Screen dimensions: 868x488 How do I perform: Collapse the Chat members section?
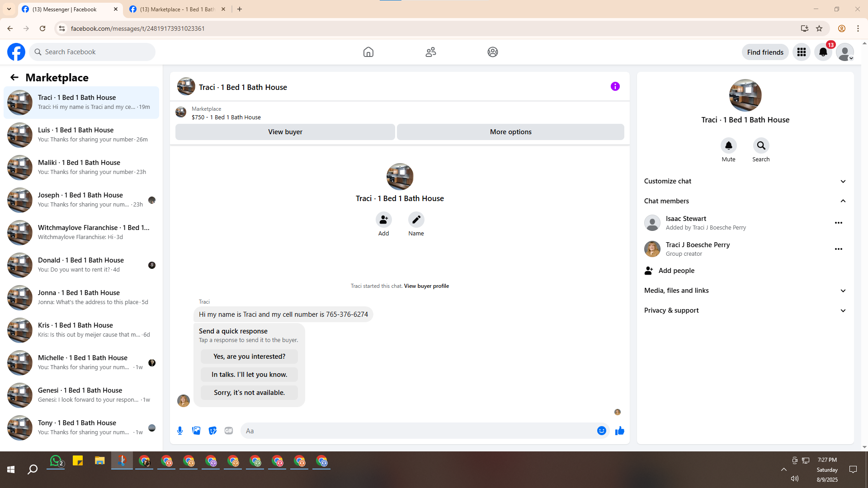[843, 201]
